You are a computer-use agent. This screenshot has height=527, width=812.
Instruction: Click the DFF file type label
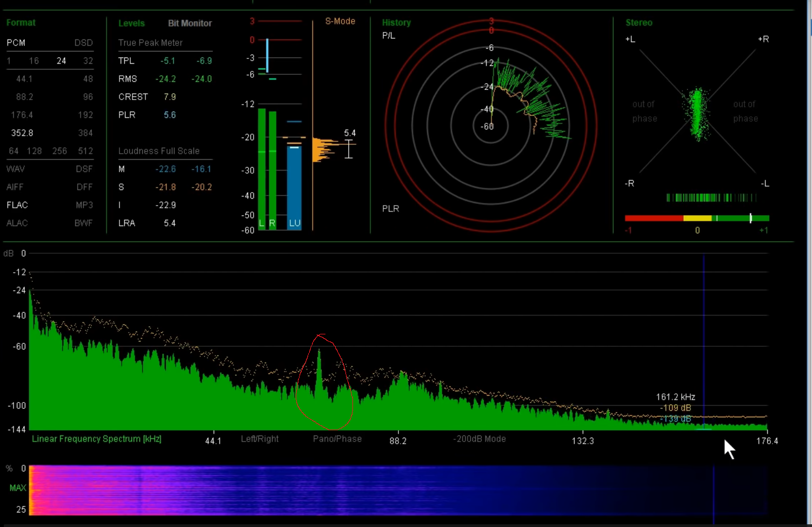tap(84, 187)
